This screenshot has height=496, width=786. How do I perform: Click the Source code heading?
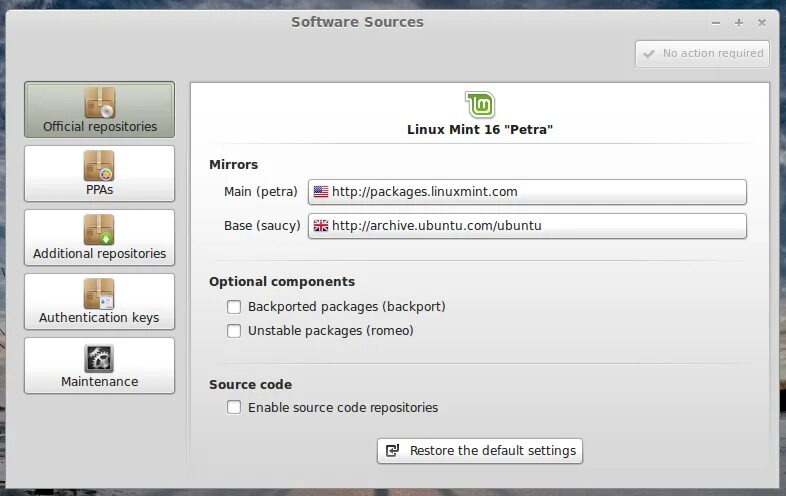(x=250, y=385)
